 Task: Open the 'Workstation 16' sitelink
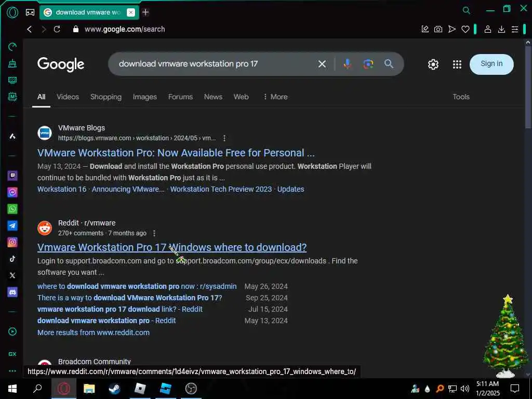coord(62,189)
